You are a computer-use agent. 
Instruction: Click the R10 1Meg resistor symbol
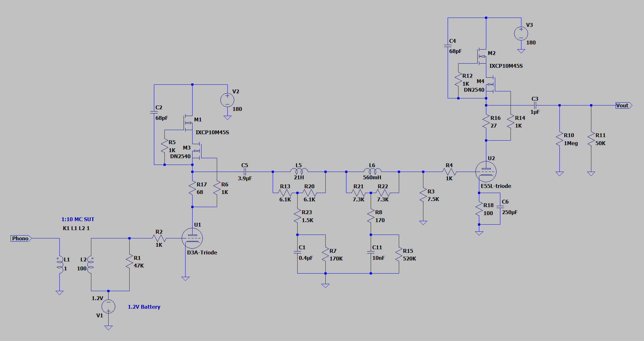559,139
